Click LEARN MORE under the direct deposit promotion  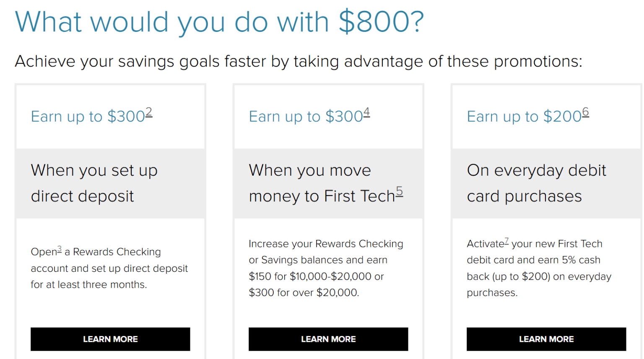click(110, 339)
